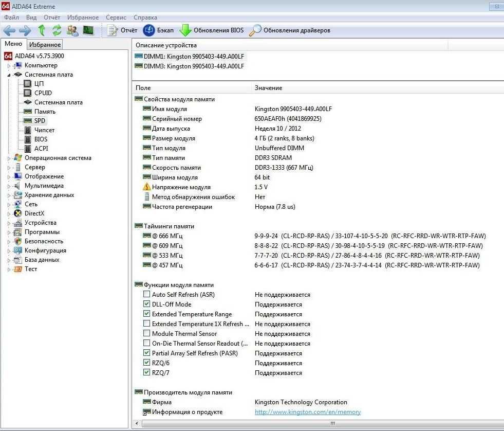Expand the Операционная система node

pos(9,158)
